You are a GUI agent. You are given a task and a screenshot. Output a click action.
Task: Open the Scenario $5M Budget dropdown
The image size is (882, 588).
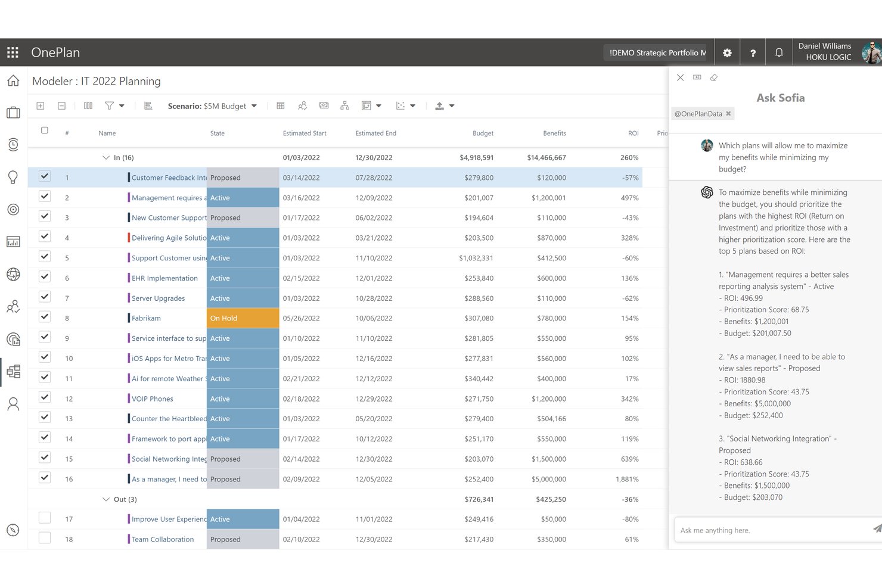point(212,106)
